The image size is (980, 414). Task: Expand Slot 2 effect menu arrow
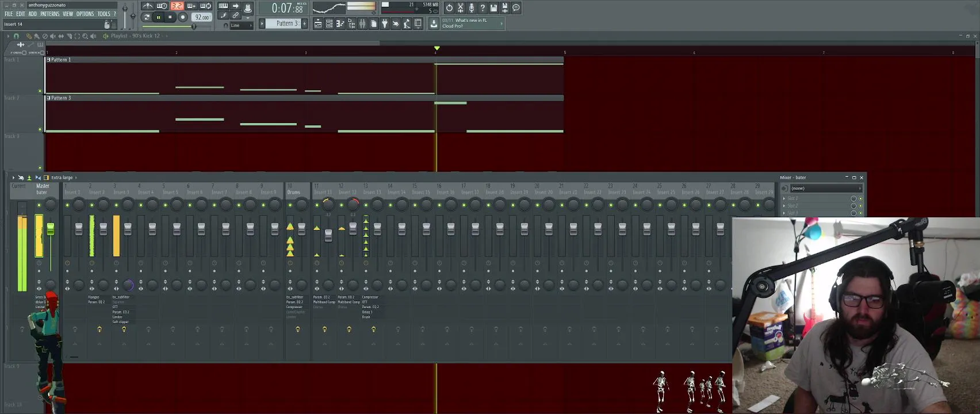coord(784,206)
